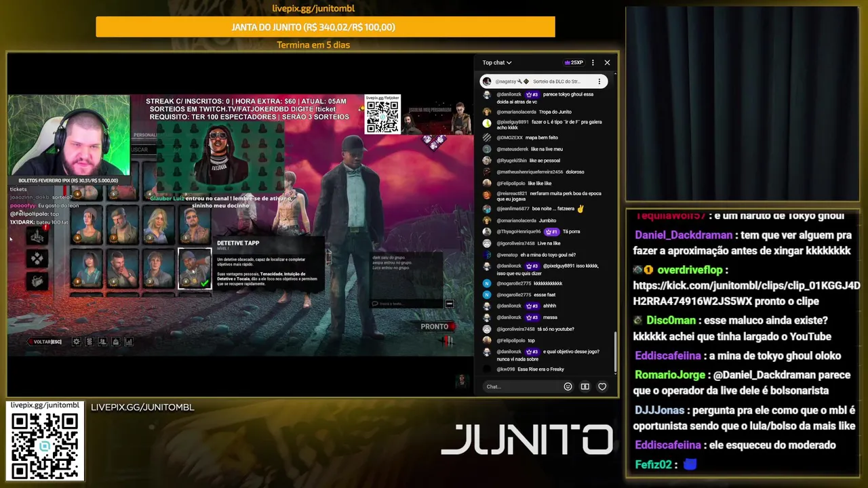Open the game settings gear icon
Image resolution: width=868 pixels, height=488 pixels.
(76, 342)
